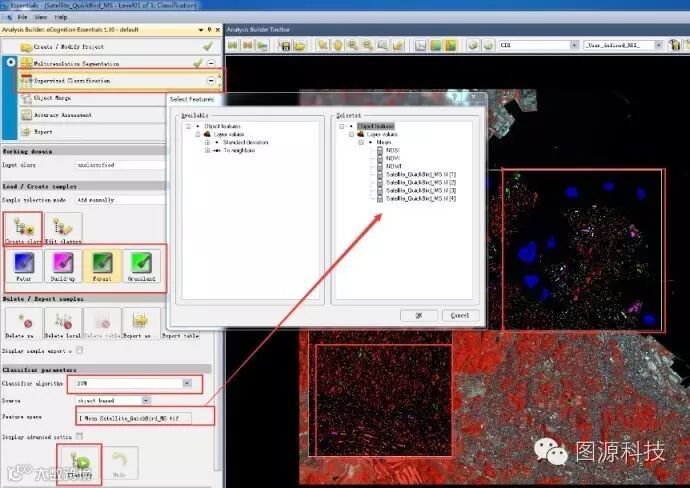Click the pixel view icon in toolbar
Screen dimensions: 690x488
click(x=421, y=45)
